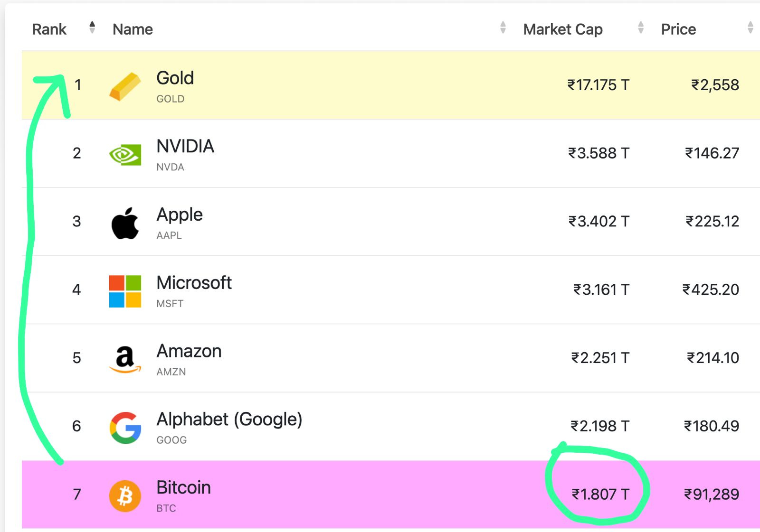Click the Market Cap column header
The image size is (760, 532).
563,29
